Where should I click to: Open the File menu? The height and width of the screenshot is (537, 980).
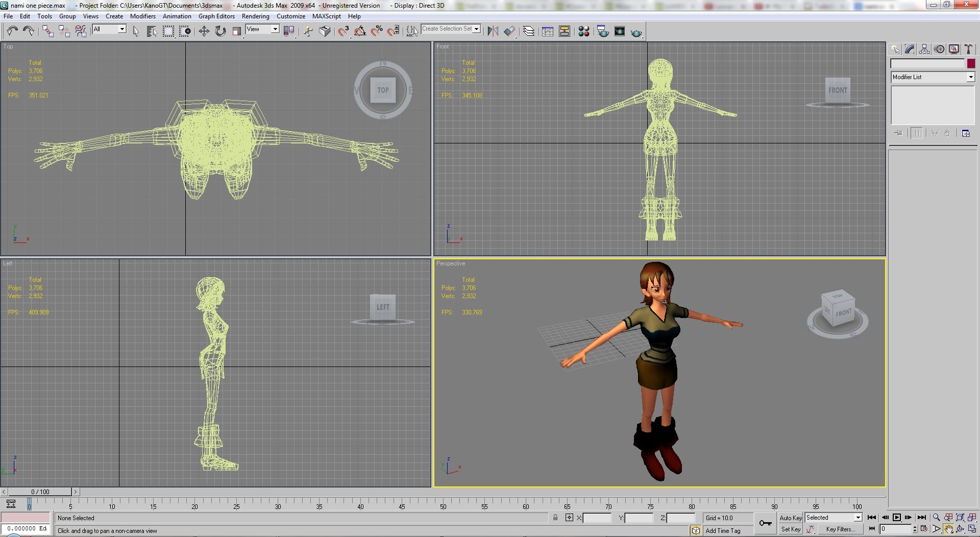8,16
